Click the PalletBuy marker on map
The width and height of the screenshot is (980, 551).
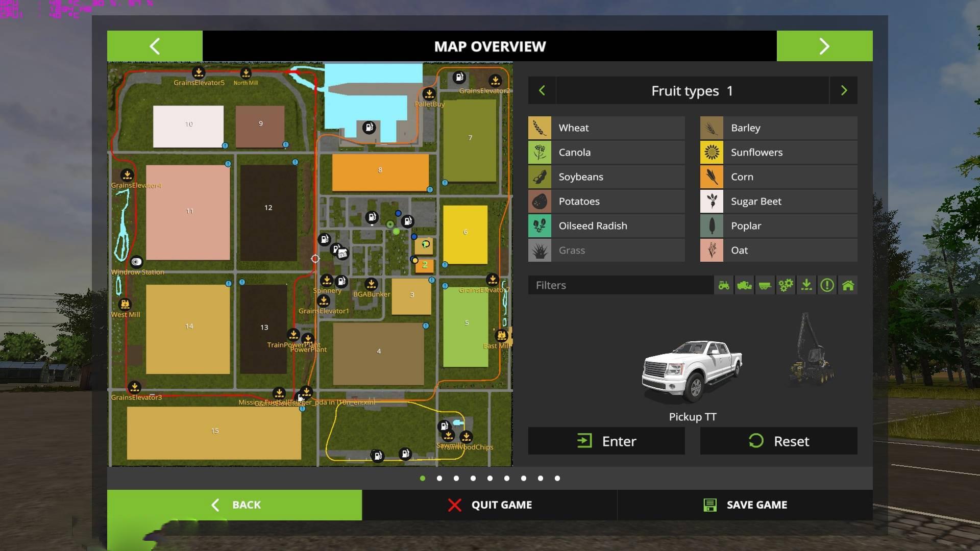(429, 94)
